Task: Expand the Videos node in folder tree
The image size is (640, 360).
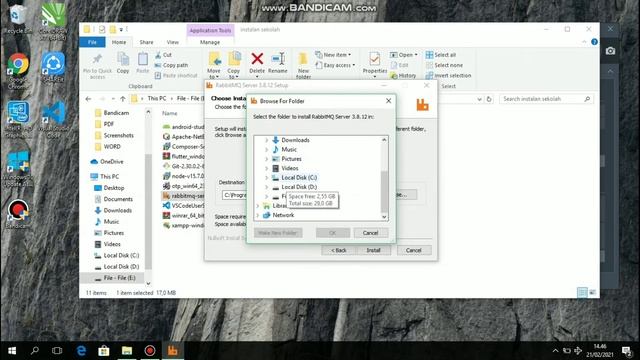Action: coord(267,168)
